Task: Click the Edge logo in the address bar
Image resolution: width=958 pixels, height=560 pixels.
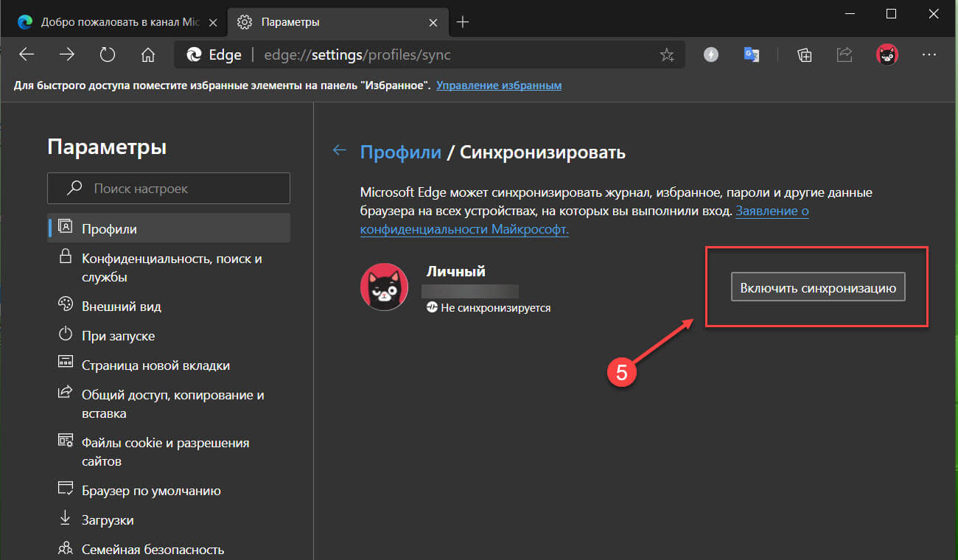Action: click(195, 55)
